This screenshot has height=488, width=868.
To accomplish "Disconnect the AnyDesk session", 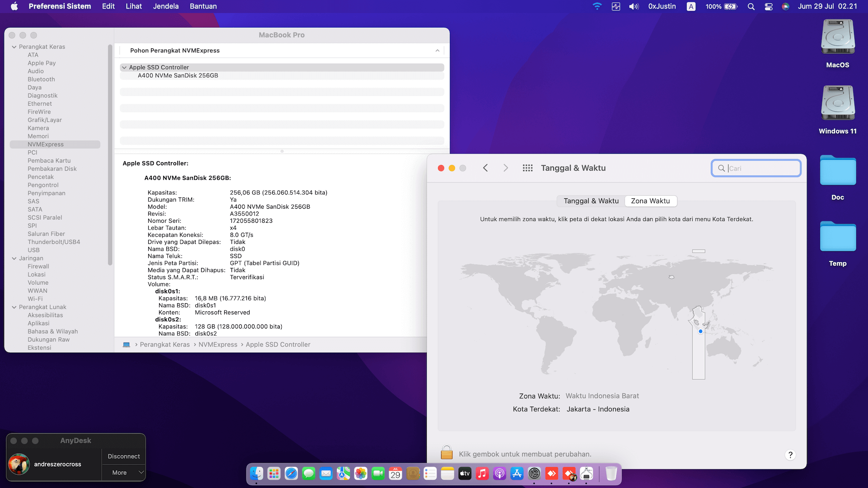I will click(x=123, y=456).
